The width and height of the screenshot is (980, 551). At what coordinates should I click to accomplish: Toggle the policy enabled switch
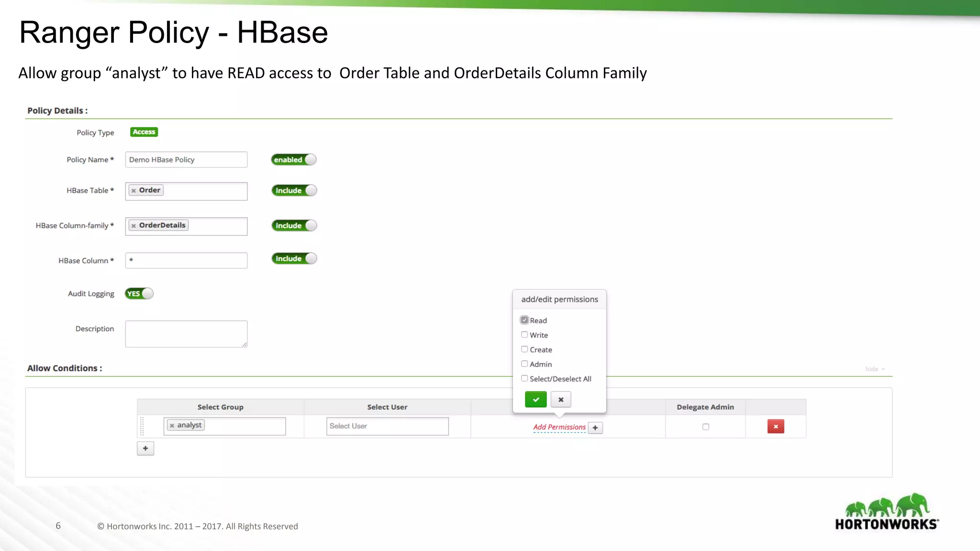point(294,160)
